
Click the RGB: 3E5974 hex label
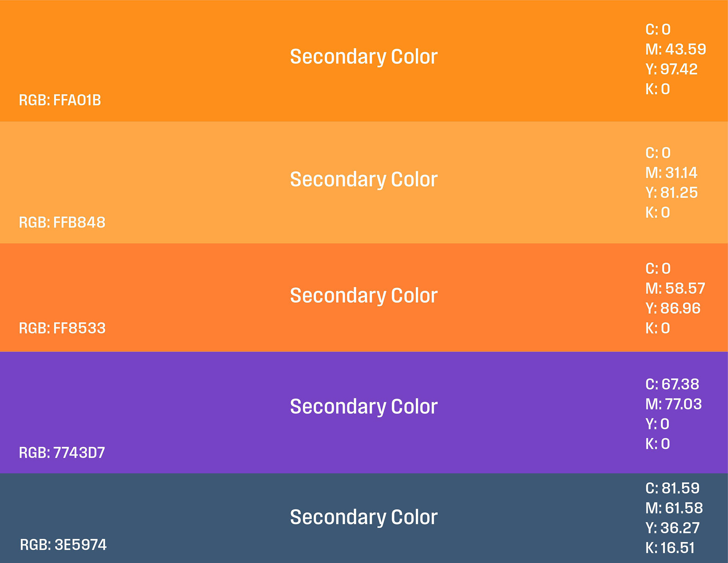click(63, 545)
